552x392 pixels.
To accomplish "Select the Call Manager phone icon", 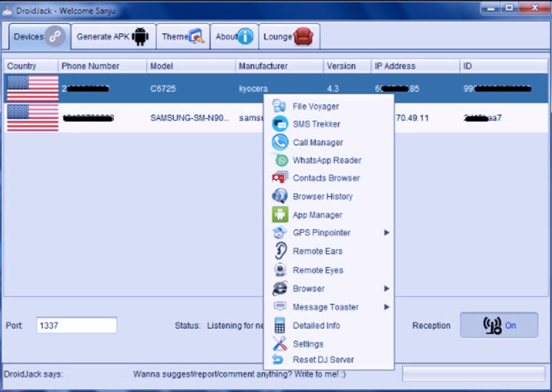I will click(280, 142).
